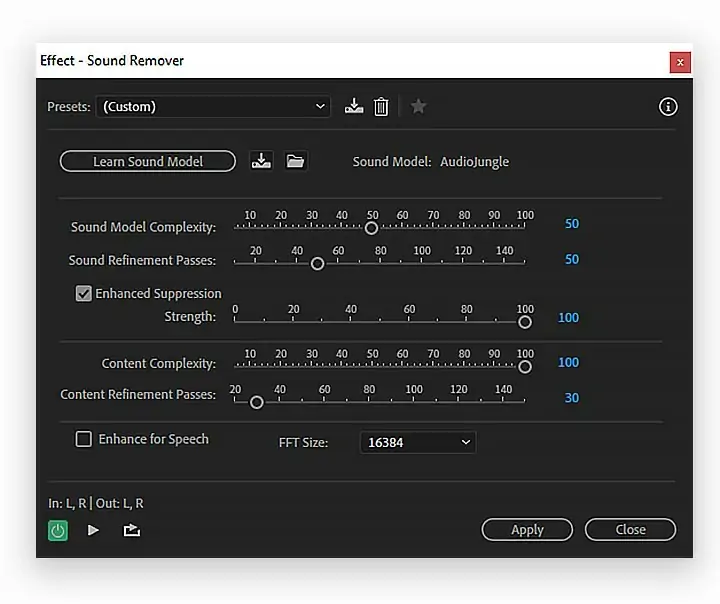Save current settings as a preset

pos(354,106)
